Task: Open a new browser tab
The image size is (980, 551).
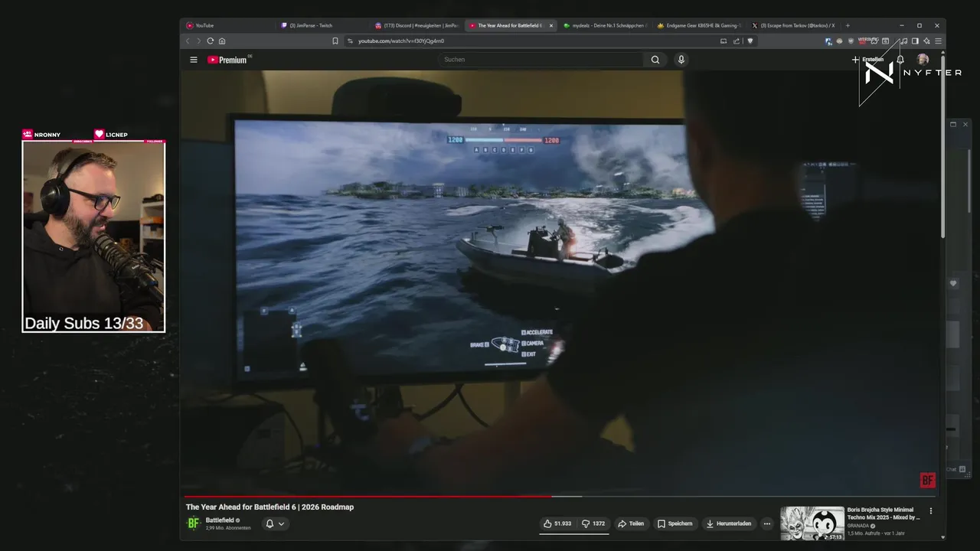Action: pyautogui.click(x=848, y=25)
